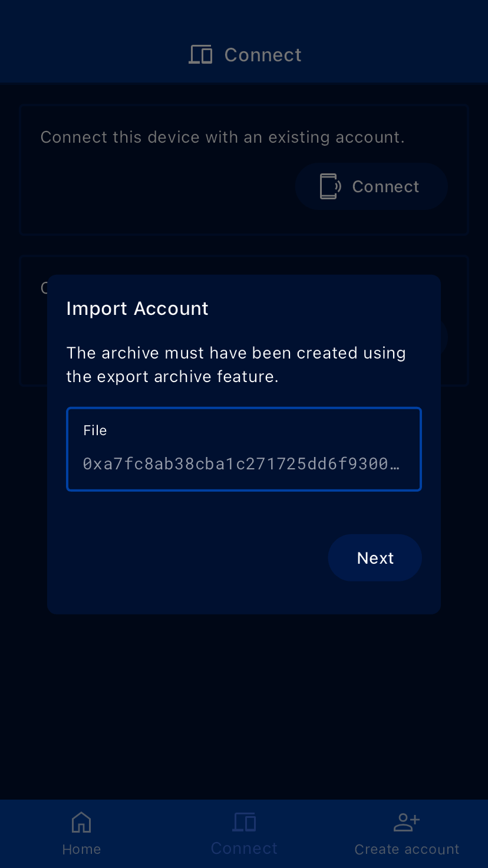This screenshot has width=488, height=868.
Task: Focus the File input field
Action: [244, 449]
